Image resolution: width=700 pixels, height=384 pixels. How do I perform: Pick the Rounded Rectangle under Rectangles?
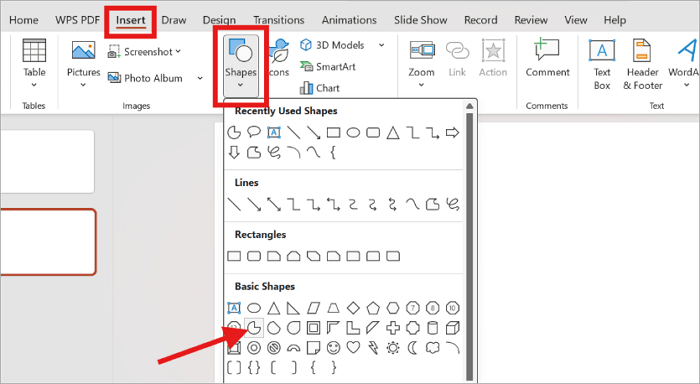(254, 256)
